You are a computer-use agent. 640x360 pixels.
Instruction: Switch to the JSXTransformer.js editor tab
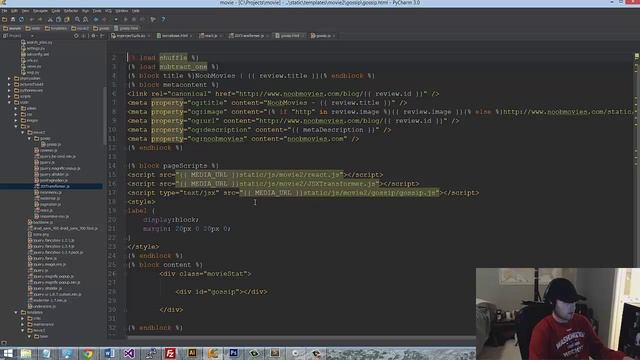point(249,36)
